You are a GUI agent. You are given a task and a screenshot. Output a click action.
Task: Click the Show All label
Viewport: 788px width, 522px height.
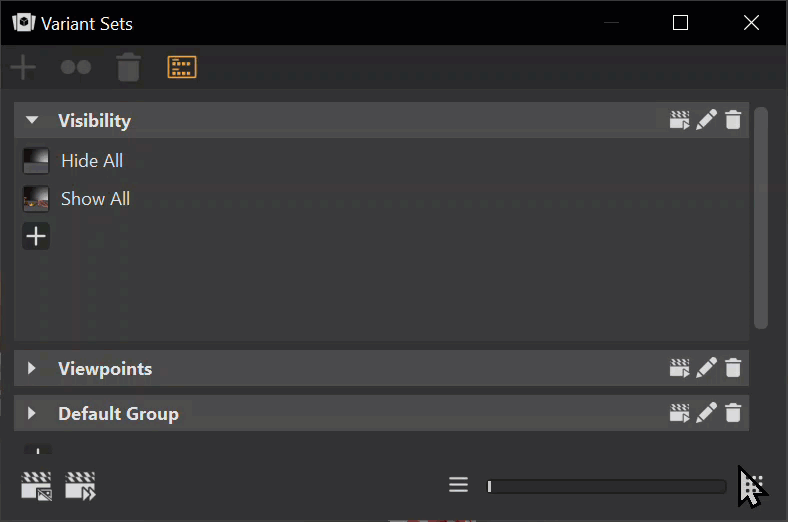pyautogui.click(x=95, y=199)
